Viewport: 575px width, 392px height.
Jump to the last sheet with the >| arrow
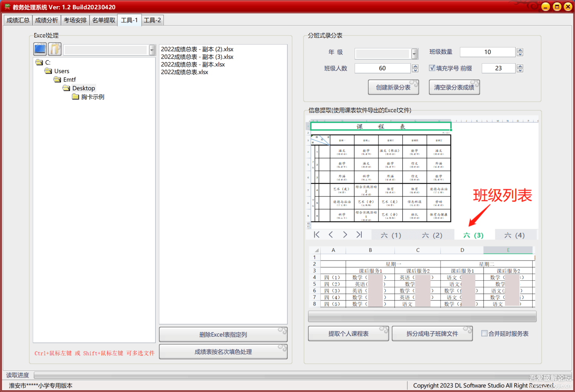(359, 235)
